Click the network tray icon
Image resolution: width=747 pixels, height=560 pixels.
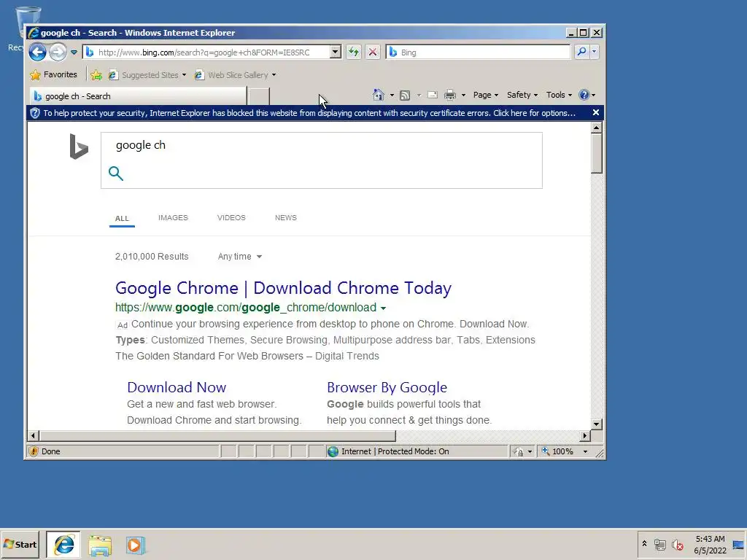coord(659,545)
